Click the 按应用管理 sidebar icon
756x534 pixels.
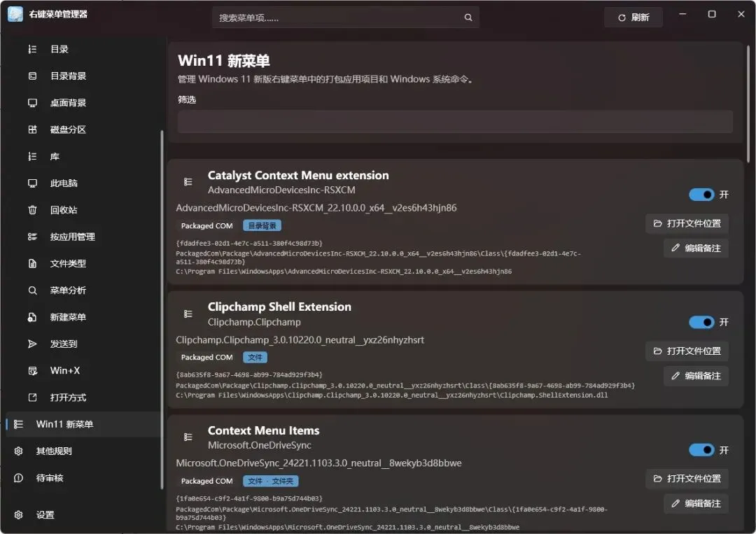pyautogui.click(x=32, y=237)
